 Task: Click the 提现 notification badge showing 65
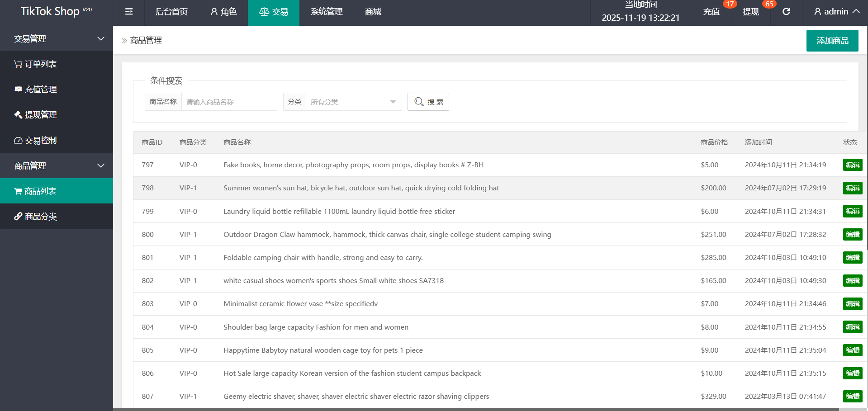[769, 4]
